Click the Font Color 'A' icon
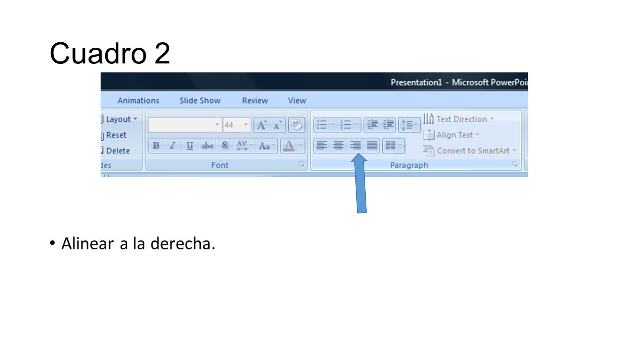The width and height of the screenshot is (644, 362). coord(288,146)
